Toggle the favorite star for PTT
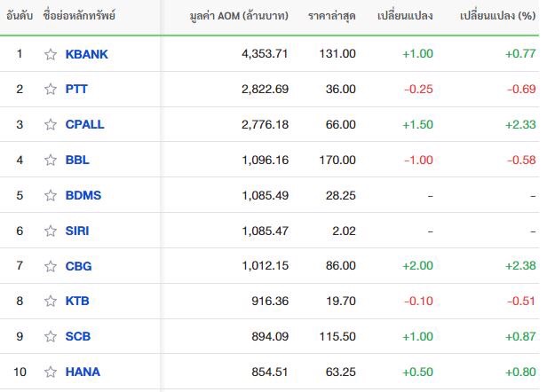This screenshot has height=392, width=555. tap(51, 89)
